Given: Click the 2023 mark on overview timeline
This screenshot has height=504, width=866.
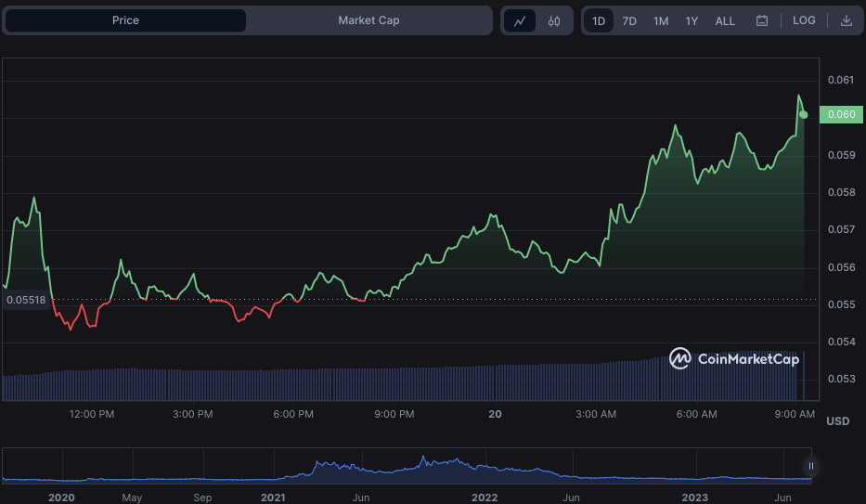Looking at the screenshot, I should [x=695, y=498].
